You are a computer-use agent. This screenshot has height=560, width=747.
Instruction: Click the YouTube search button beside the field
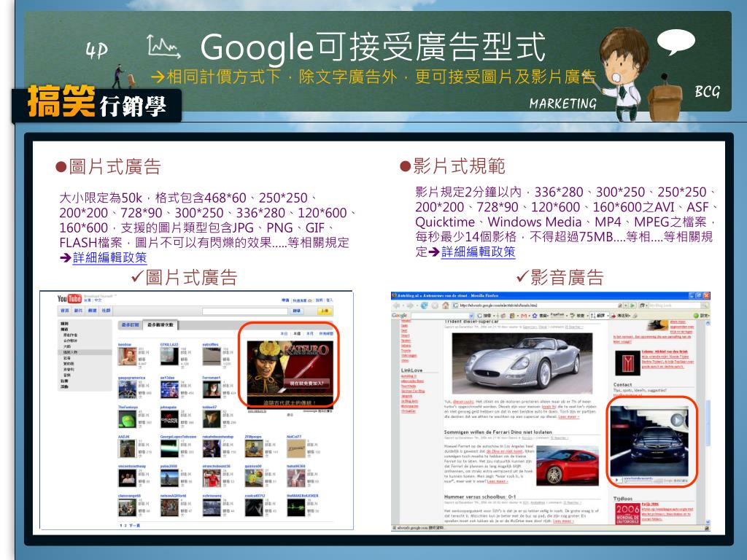pyautogui.click(x=296, y=311)
